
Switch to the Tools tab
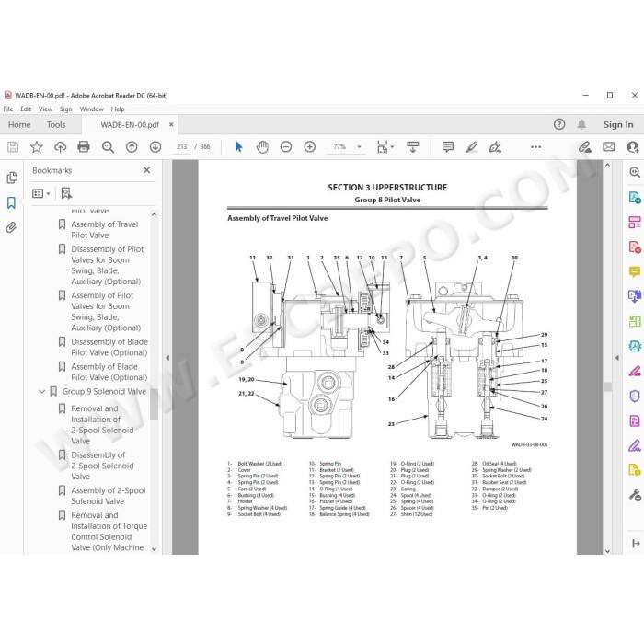pyautogui.click(x=56, y=124)
